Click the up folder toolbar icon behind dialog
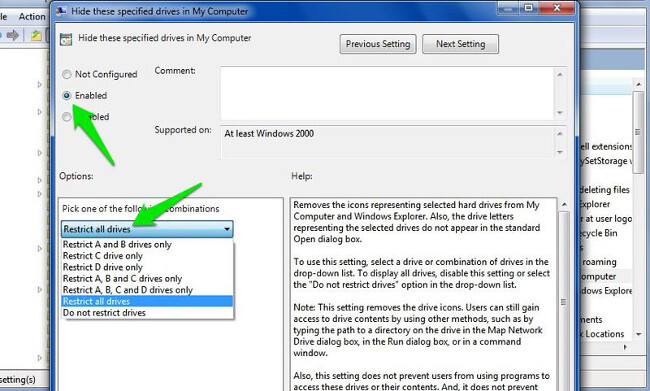 pos(36,36)
